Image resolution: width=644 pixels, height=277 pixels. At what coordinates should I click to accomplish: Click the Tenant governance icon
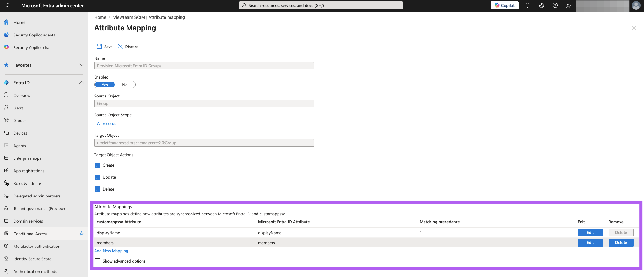6,208
